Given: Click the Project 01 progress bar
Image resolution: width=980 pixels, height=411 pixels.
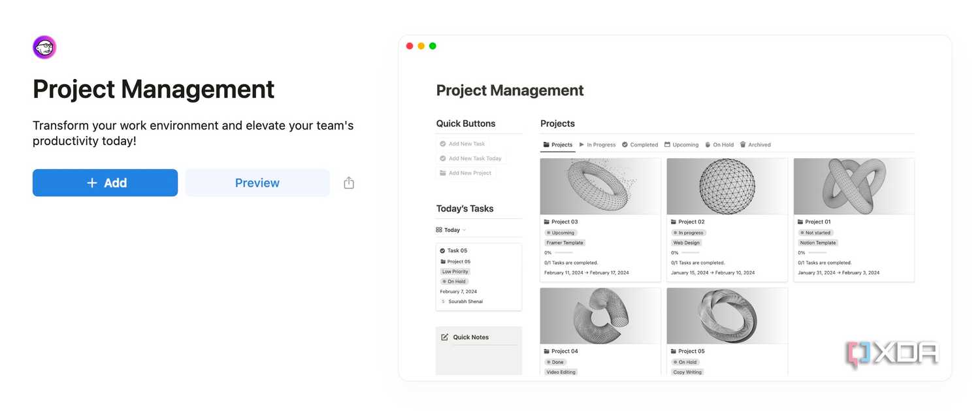Looking at the screenshot, I should click(817, 253).
